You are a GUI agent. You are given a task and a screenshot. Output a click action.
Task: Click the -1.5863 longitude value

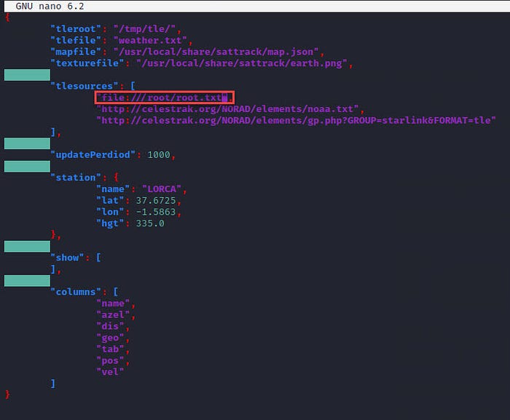156,212
